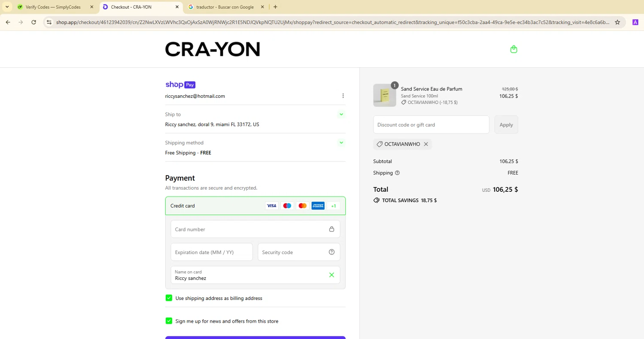Image resolution: width=644 pixels, height=339 pixels.
Task: Close the Verify Codes SimplyCodes tab
Action: tap(91, 7)
